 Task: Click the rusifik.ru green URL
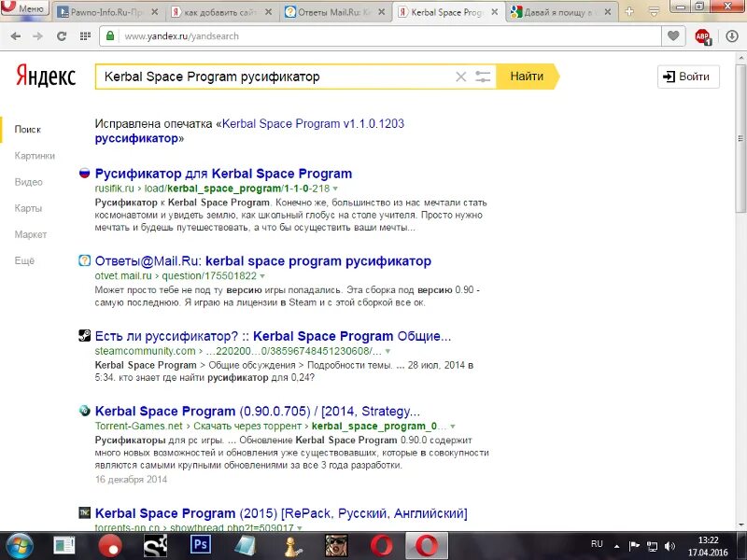(x=212, y=189)
